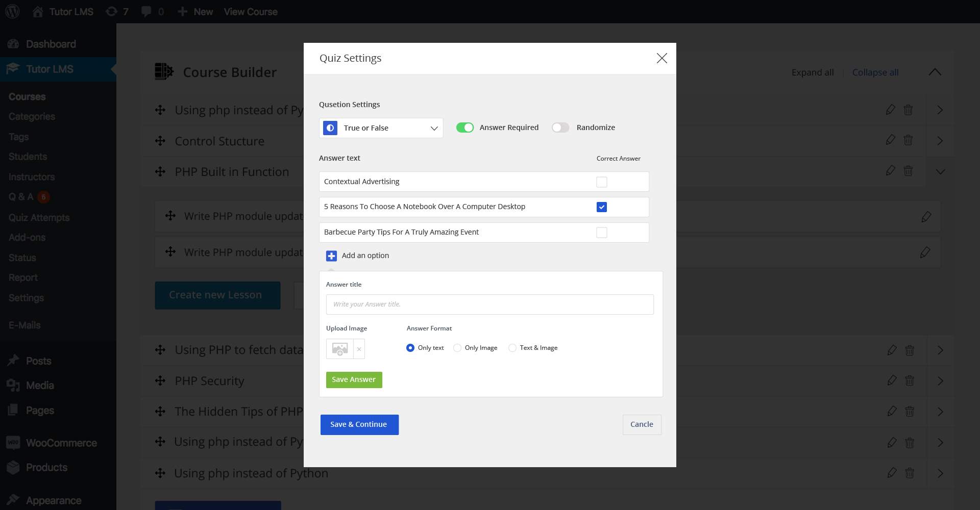This screenshot has height=510, width=980.
Task: Click the upload image placeholder icon
Action: (x=340, y=349)
